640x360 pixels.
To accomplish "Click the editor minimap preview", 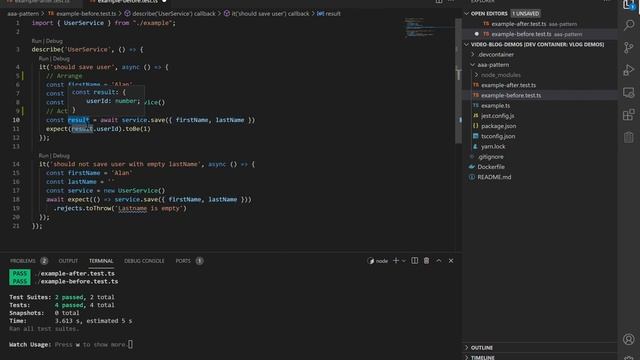I will click(429, 28).
